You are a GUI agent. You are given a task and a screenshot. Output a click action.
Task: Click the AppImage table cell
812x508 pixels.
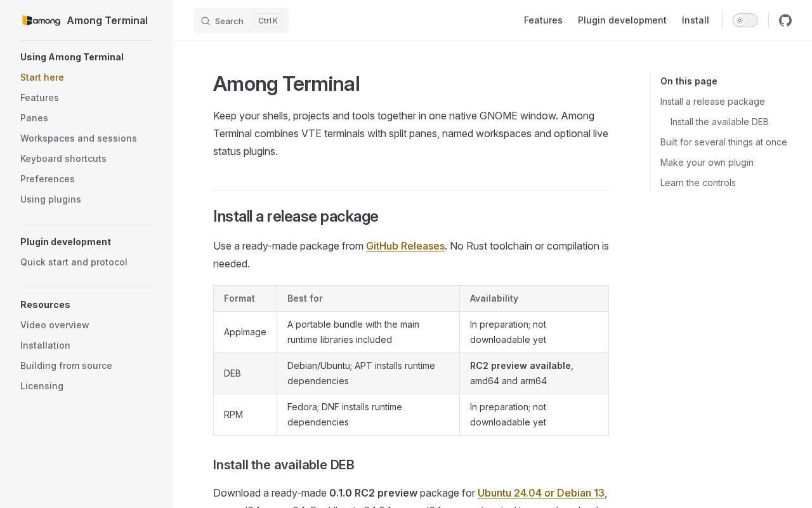(x=245, y=332)
